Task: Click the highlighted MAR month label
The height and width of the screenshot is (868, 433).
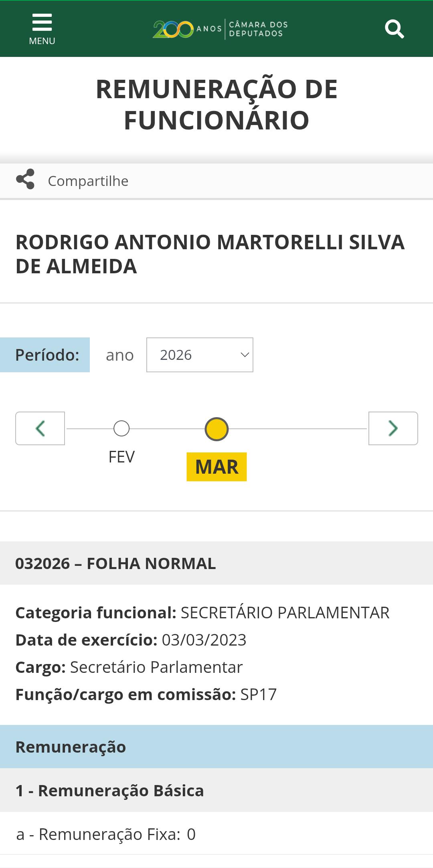Action: tap(216, 467)
